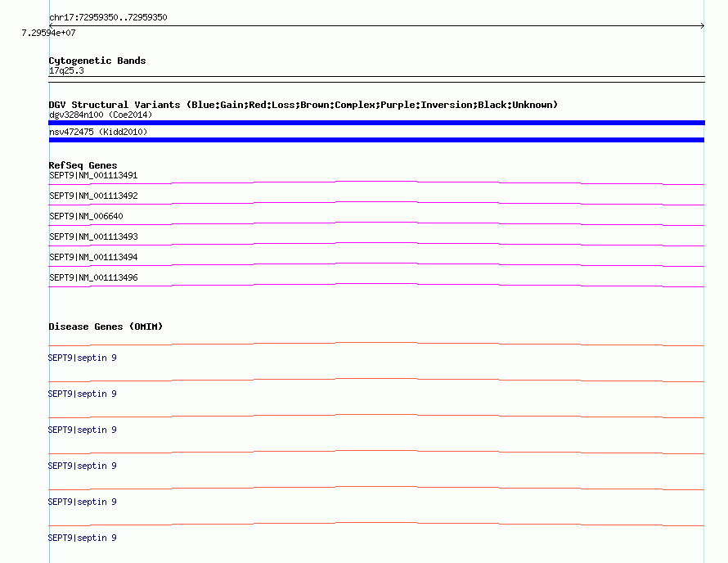Click the chr17:72959350..72959350 coordinate label
Screen dimensions: 728x563
[x=108, y=17]
